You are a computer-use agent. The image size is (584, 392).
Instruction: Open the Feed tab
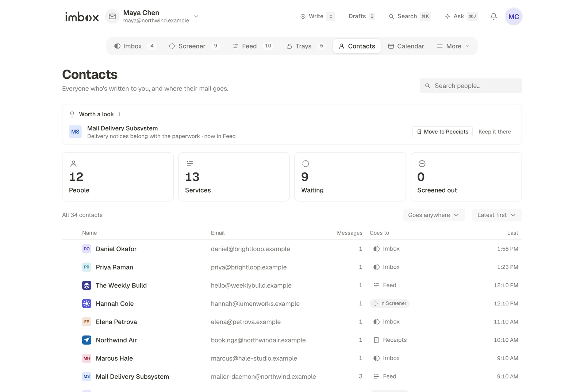(253, 46)
